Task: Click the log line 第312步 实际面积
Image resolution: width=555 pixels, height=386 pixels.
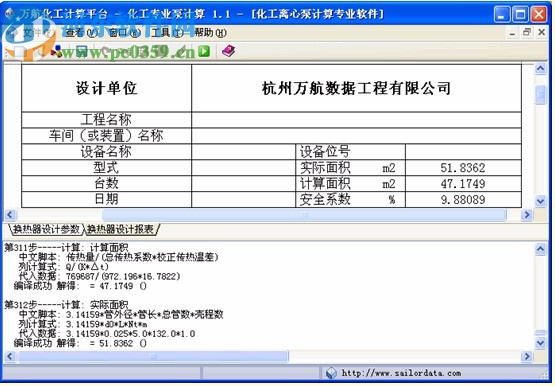Action: 67,305
